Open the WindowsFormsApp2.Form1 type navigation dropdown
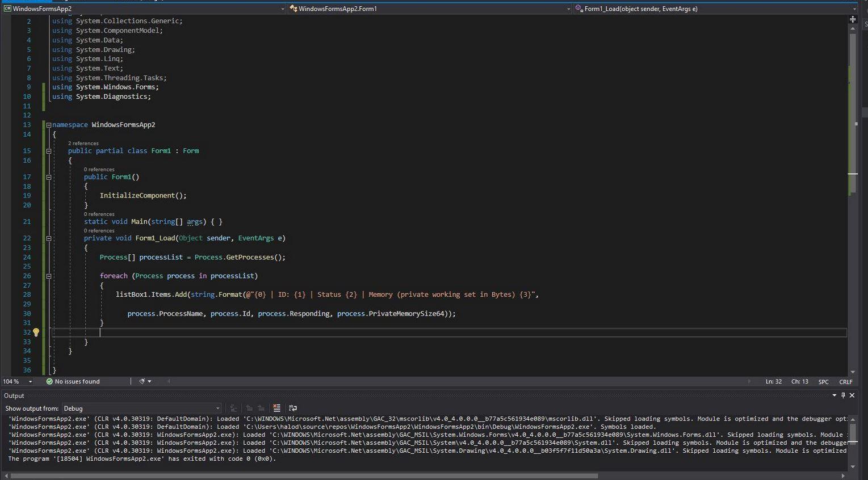This screenshot has height=480, width=868. point(429,9)
